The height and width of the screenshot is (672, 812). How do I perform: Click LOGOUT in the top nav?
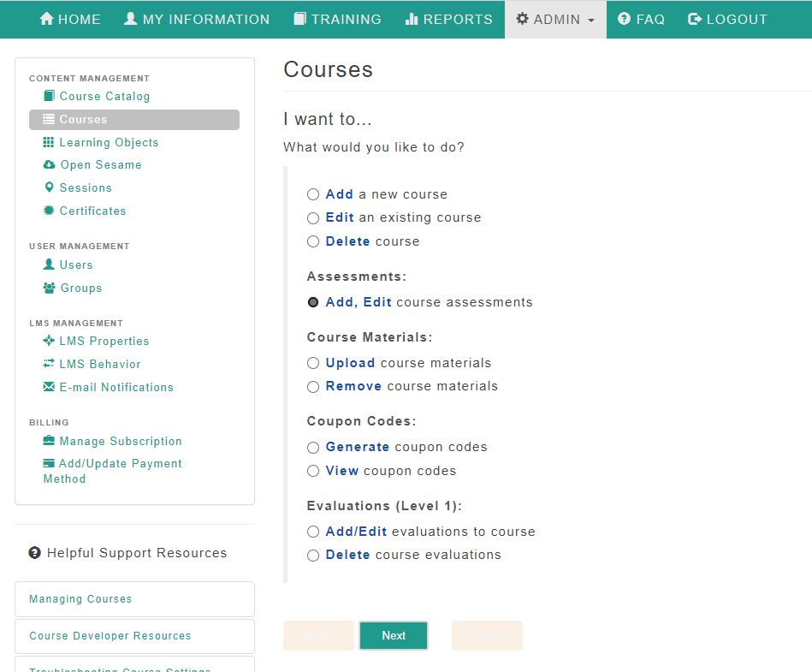727,19
